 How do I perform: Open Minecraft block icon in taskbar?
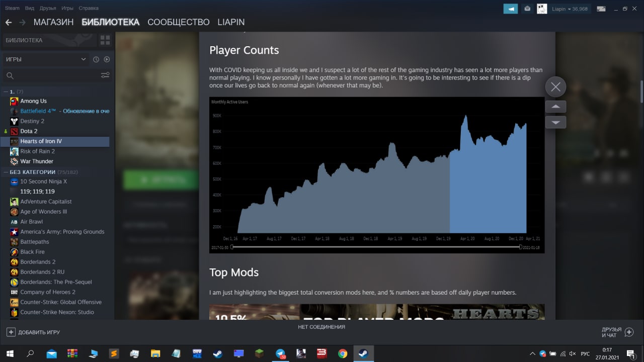point(259,354)
